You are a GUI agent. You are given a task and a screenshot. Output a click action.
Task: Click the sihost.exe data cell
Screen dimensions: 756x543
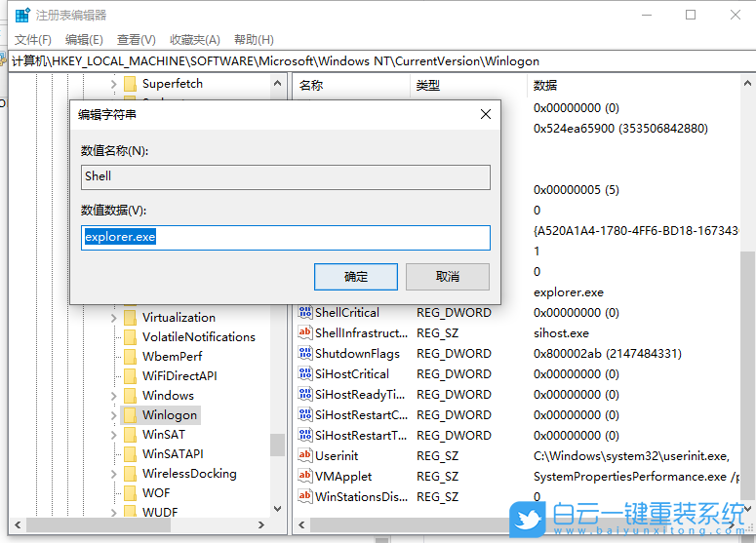coord(561,333)
